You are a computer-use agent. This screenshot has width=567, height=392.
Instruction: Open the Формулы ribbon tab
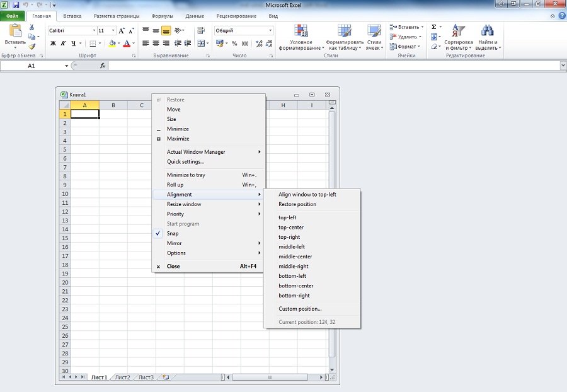click(162, 16)
